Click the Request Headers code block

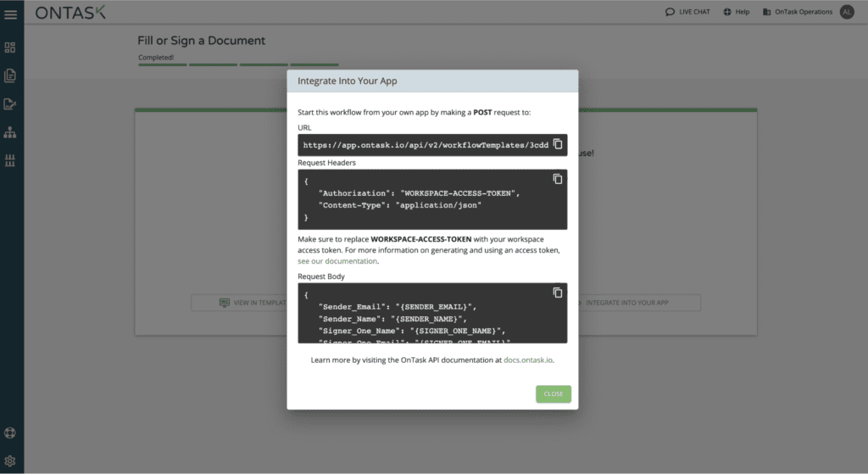(x=432, y=199)
